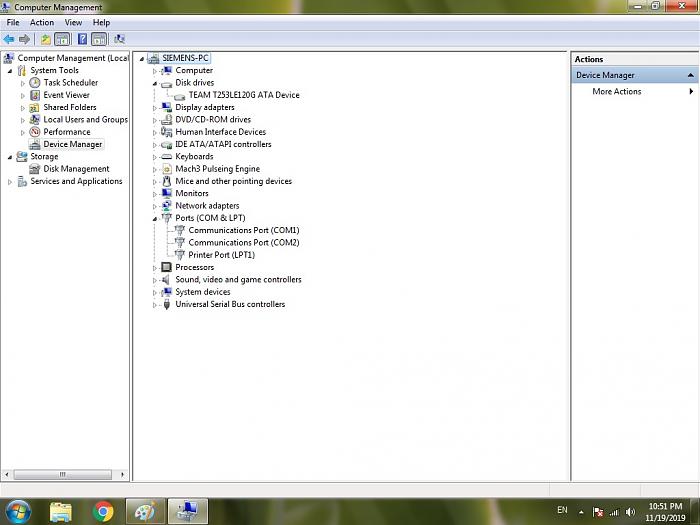Image resolution: width=700 pixels, height=525 pixels.
Task: Click the Disk Management icon in Storage
Action: [34, 169]
